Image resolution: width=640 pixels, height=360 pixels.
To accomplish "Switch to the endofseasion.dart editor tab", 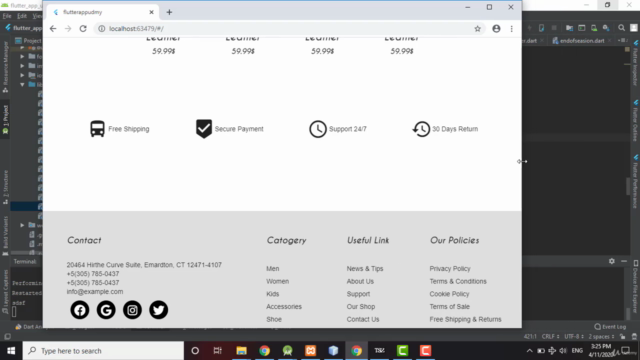I will [x=581, y=41].
